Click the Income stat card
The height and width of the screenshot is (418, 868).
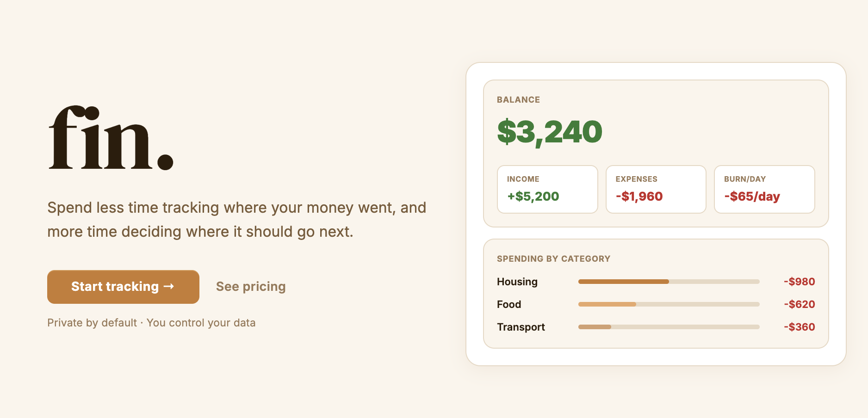point(547,189)
